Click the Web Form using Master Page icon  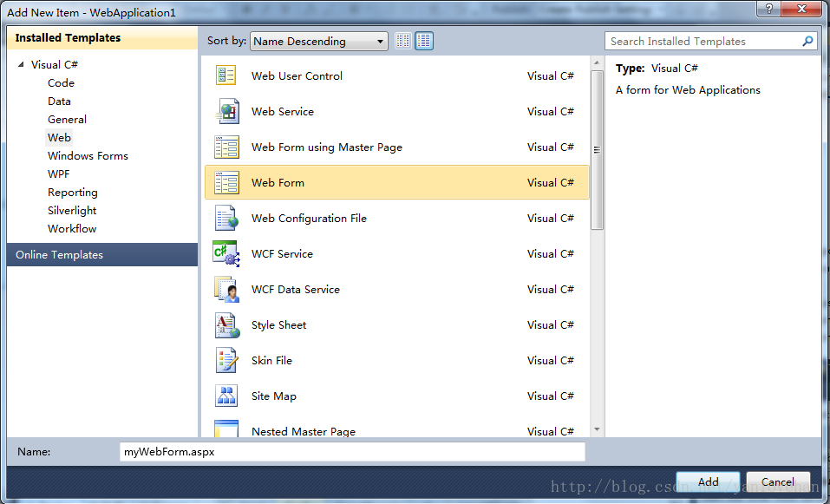226,147
